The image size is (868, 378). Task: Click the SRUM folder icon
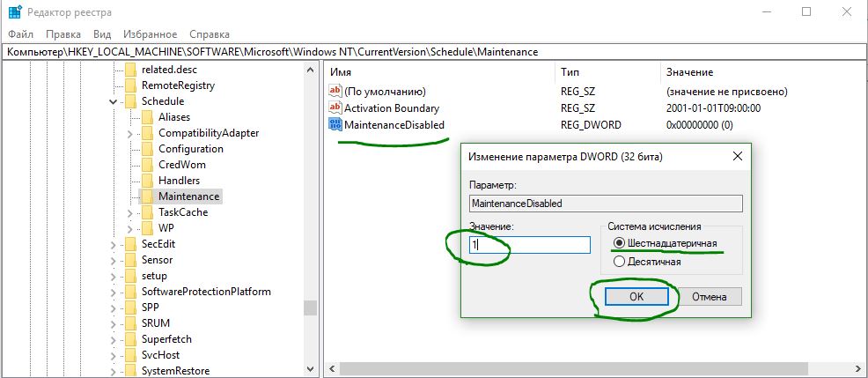130,322
